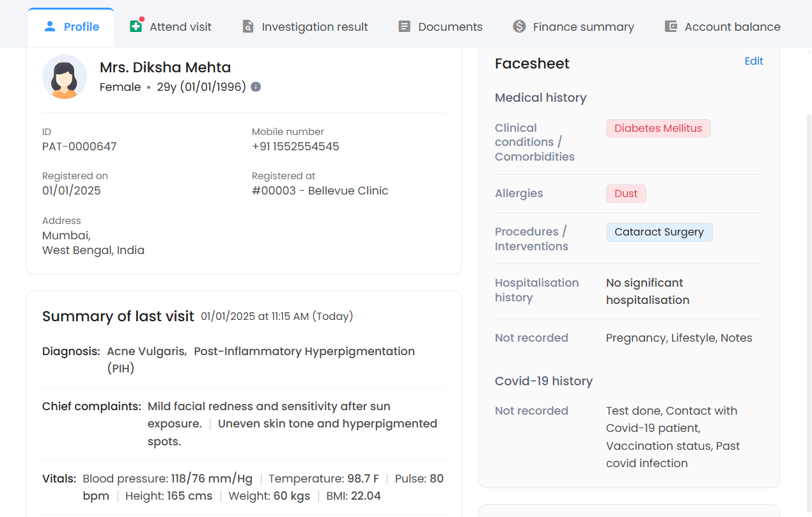
Task: Go to the Finance summary tab
Action: (x=583, y=27)
